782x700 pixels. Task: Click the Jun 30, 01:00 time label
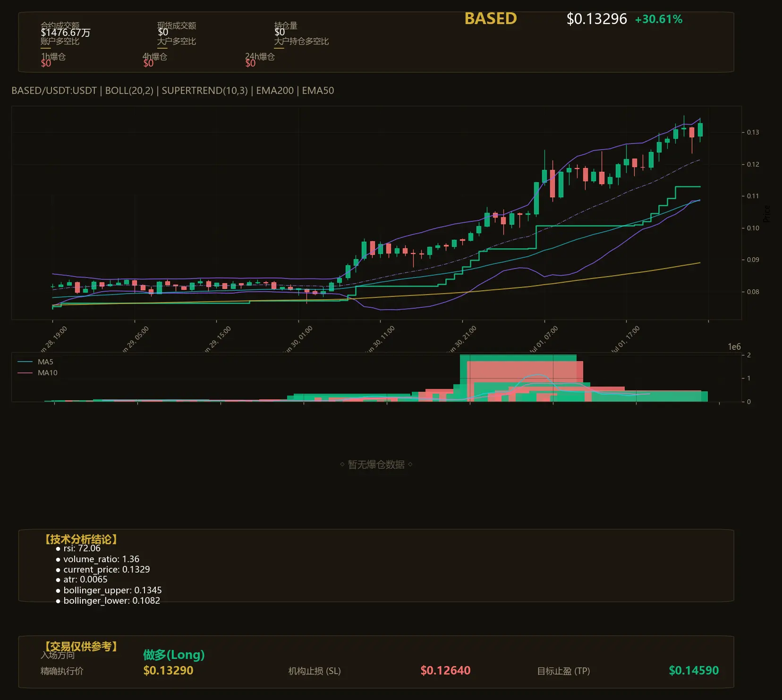[297, 339]
